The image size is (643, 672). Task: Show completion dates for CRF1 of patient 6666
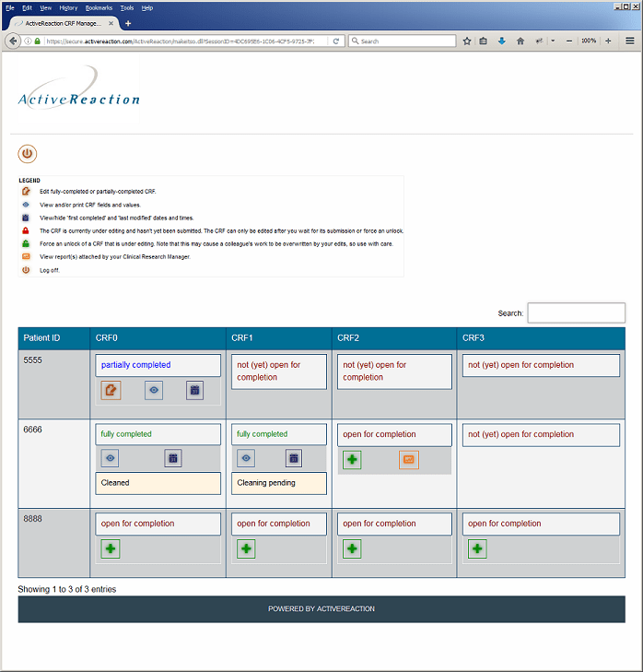[x=294, y=458]
